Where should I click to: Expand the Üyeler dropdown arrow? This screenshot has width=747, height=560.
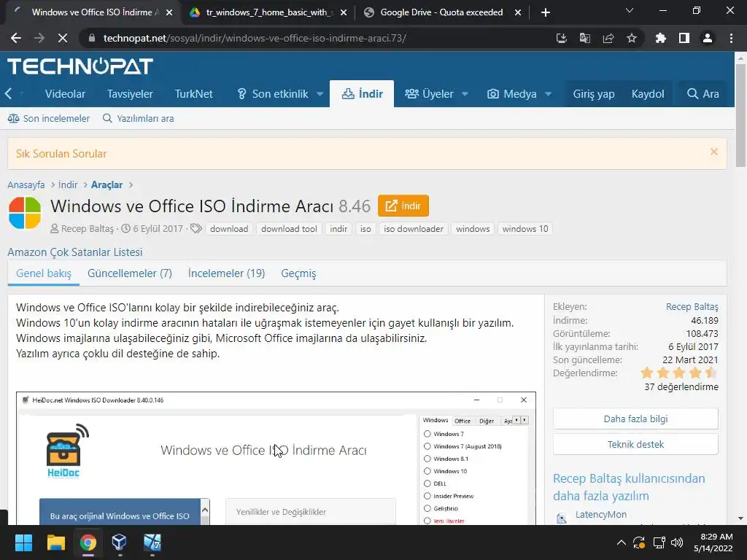pyautogui.click(x=465, y=94)
